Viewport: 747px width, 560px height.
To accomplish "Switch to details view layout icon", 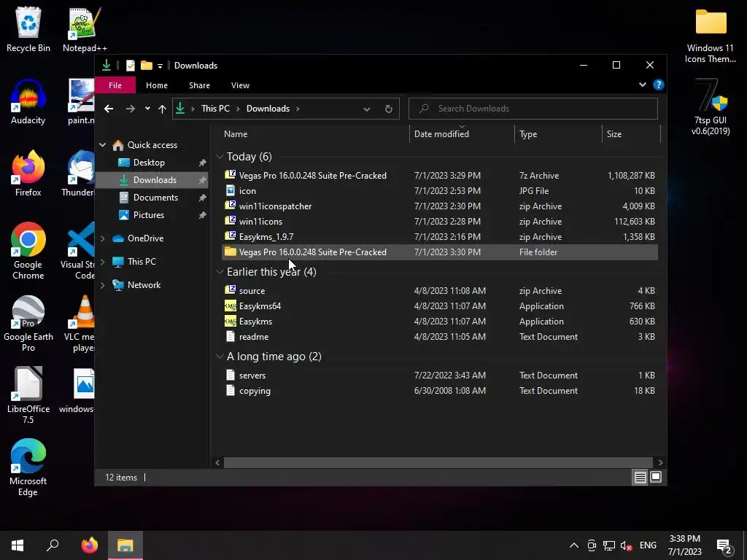I will tap(640, 477).
